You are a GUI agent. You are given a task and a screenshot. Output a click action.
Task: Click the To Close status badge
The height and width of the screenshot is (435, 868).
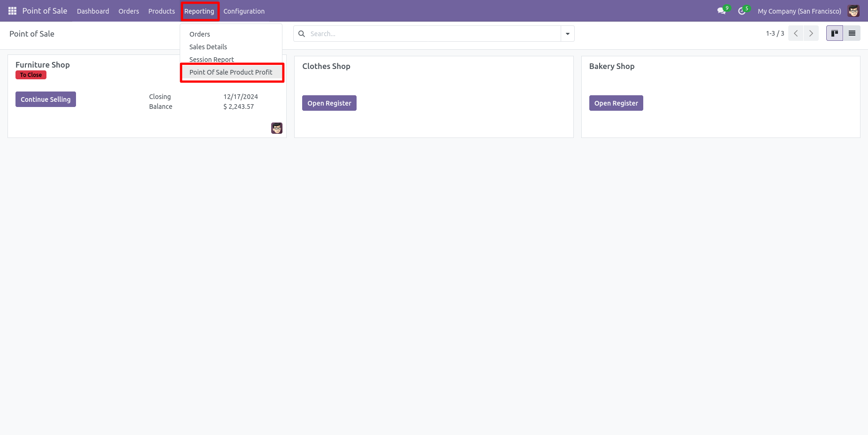(x=31, y=75)
